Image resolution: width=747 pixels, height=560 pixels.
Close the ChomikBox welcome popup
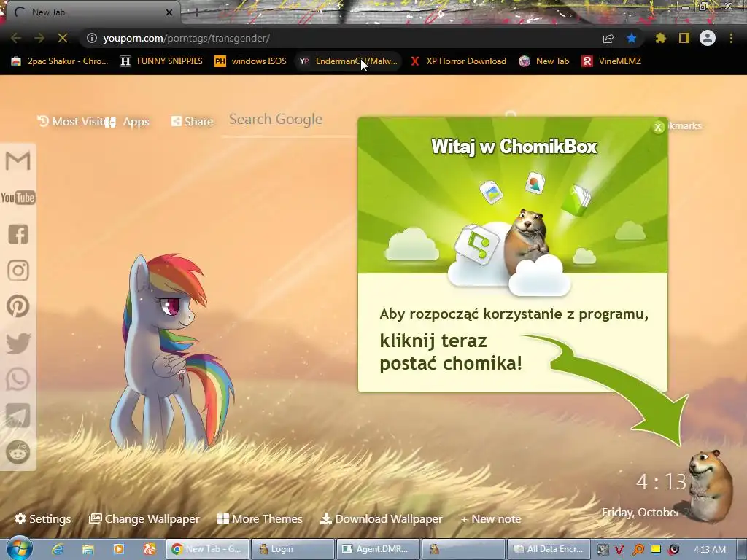659,127
